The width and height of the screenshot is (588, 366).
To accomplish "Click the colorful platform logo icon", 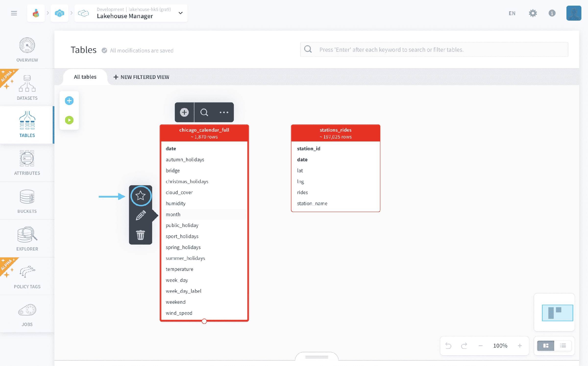I will (x=36, y=13).
